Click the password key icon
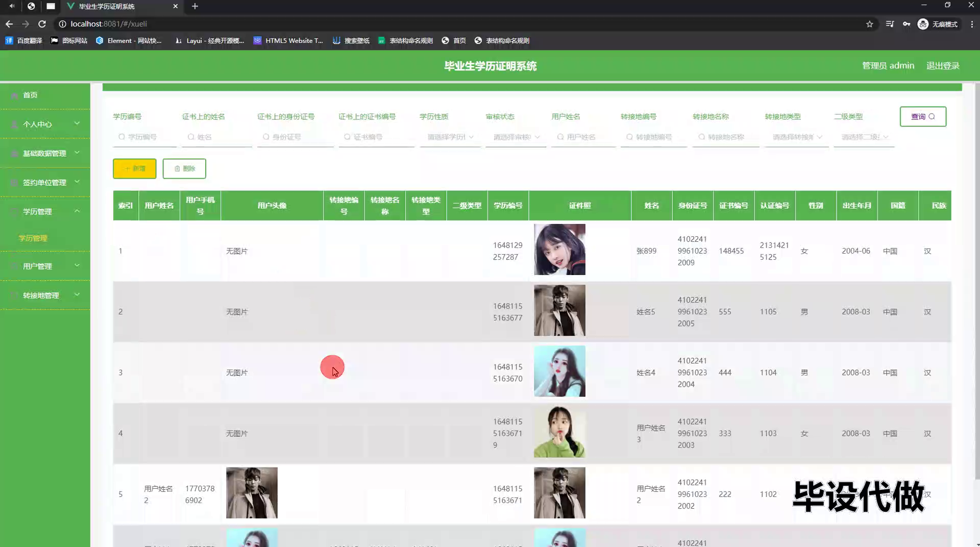The height and width of the screenshot is (547, 980). (906, 24)
